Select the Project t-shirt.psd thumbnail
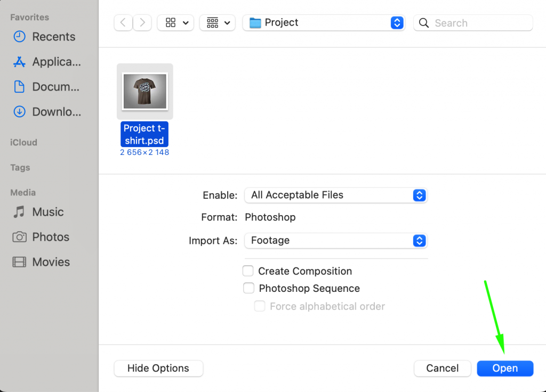Screen dimensions: 546x392 145,91
